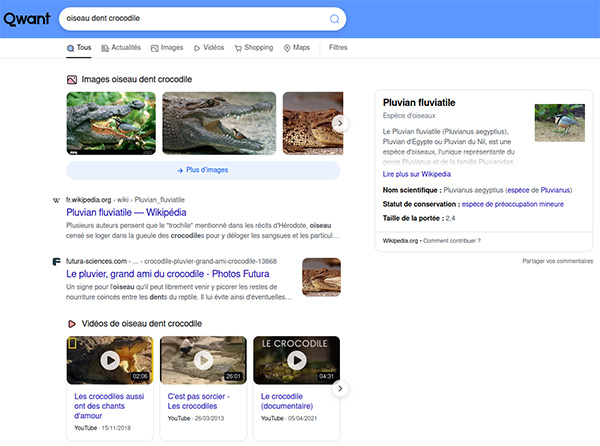The width and height of the screenshot is (600, 446).
Task: Click the Futura favicon next to futura-sciences.com
Action: 56,262
